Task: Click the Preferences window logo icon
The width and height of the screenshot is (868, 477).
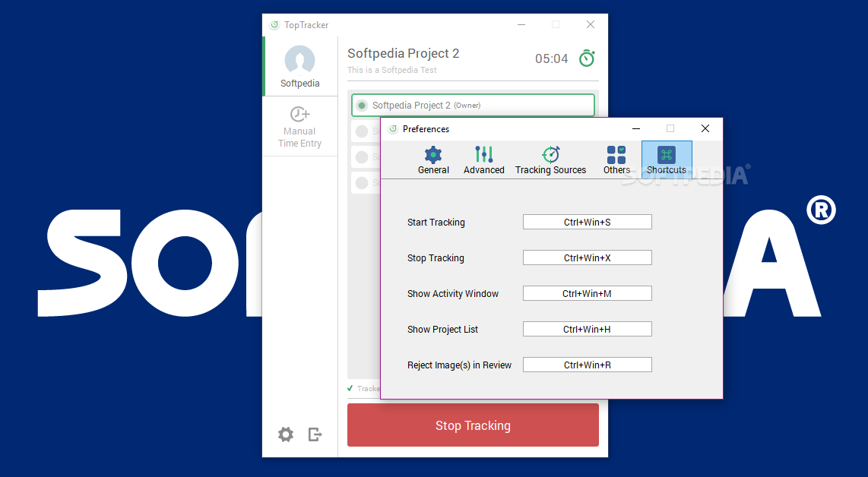Action: coord(393,129)
